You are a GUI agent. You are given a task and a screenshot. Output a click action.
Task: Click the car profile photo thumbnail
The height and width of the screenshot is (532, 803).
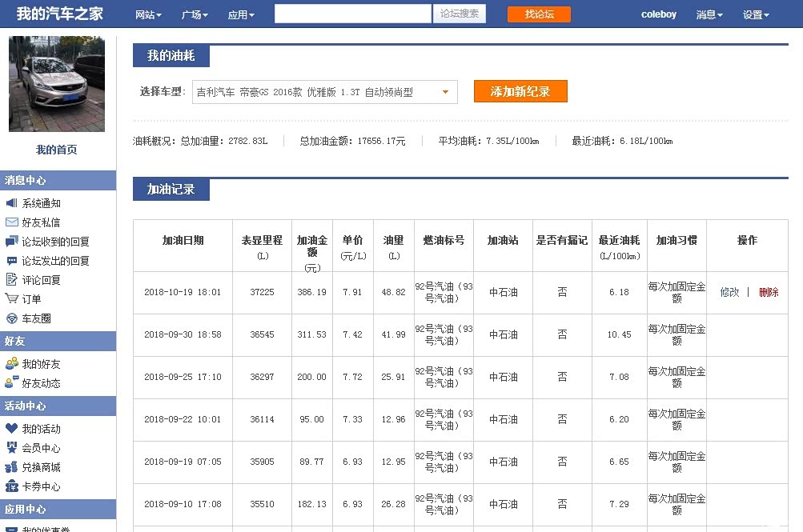click(x=57, y=84)
